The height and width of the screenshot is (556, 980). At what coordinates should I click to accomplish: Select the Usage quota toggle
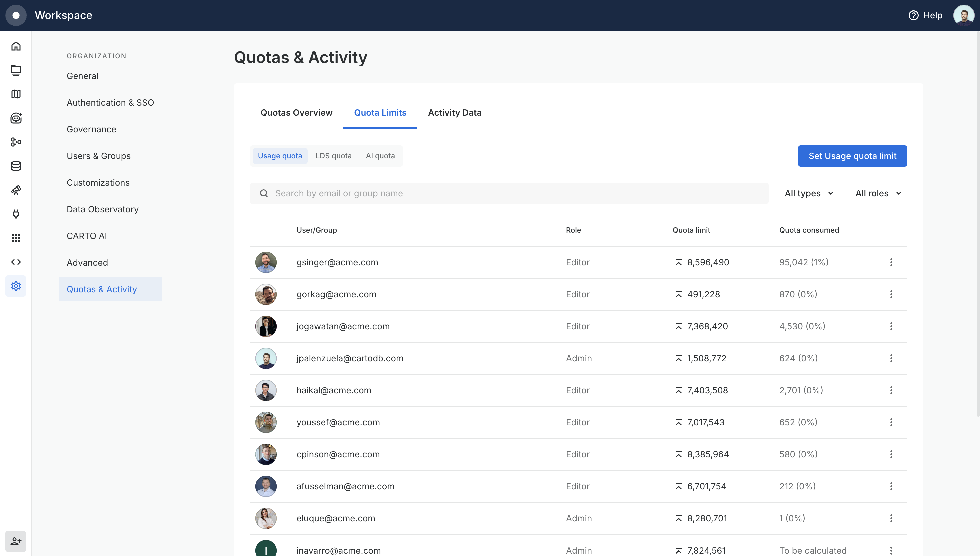tap(280, 156)
